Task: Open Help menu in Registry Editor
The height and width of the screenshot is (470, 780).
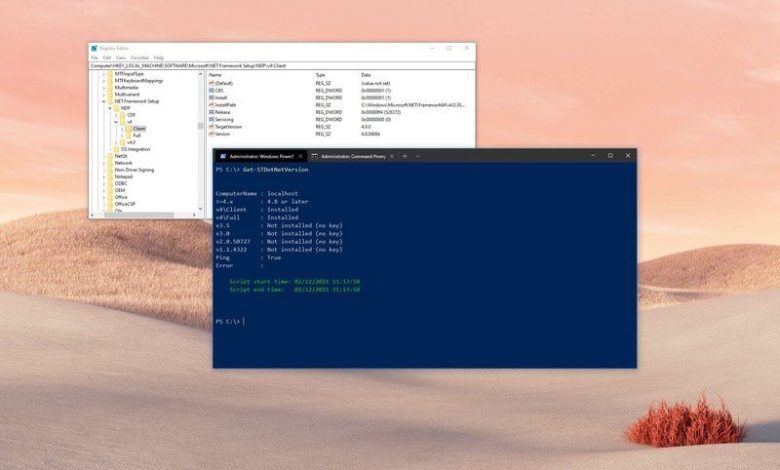Action: click(159, 58)
